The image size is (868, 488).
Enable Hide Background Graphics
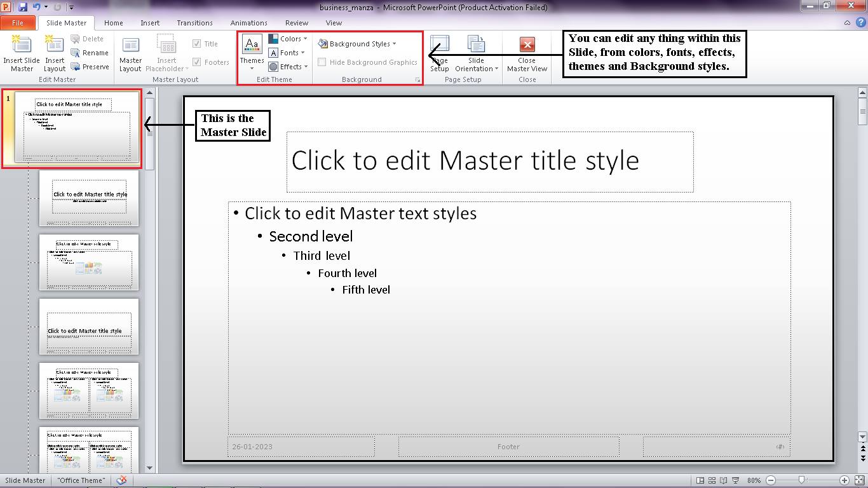[323, 62]
